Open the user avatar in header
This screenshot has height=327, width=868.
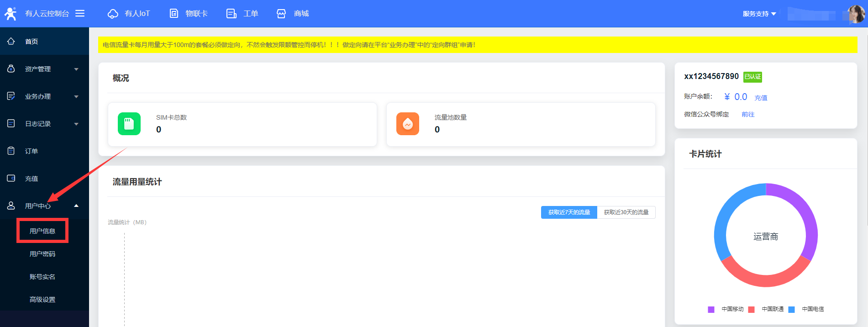(x=856, y=14)
